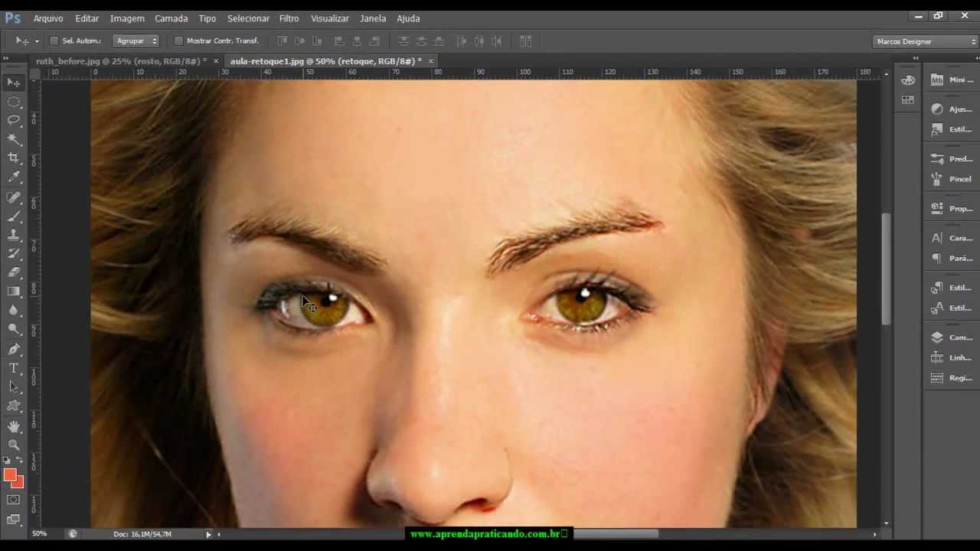Open the Arquivo menu

(x=48, y=18)
